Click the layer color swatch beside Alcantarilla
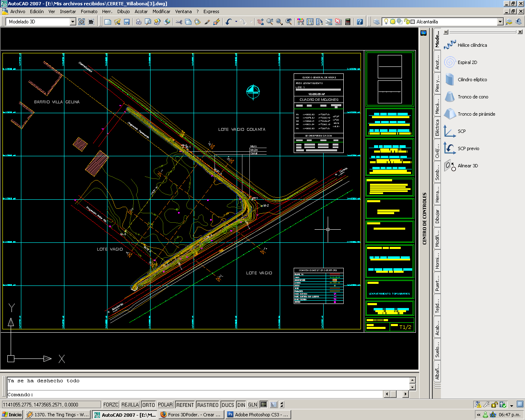This screenshot has width=525, height=420. click(x=413, y=22)
